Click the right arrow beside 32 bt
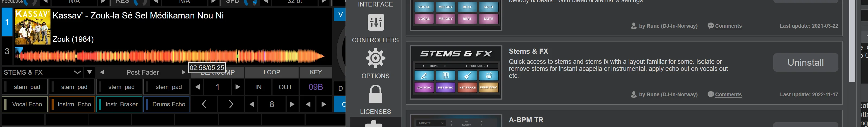The width and height of the screenshot is (868, 127). [324, 2]
